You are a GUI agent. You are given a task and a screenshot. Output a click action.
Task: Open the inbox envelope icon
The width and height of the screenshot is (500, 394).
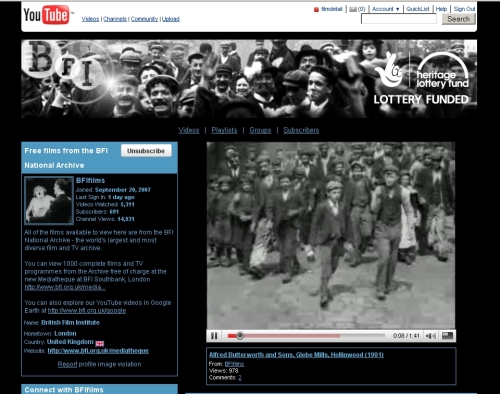click(353, 9)
